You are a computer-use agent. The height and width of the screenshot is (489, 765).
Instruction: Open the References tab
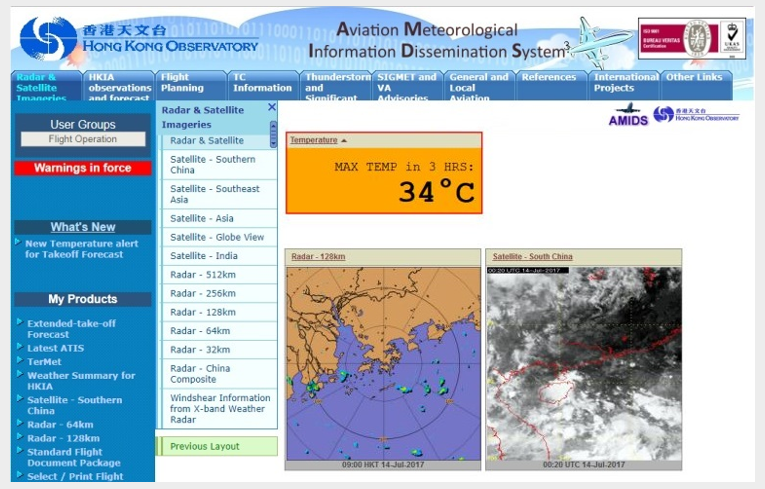point(552,87)
